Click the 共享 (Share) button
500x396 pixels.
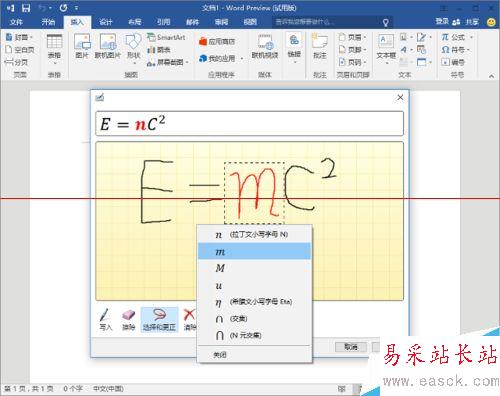pos(466,22)
